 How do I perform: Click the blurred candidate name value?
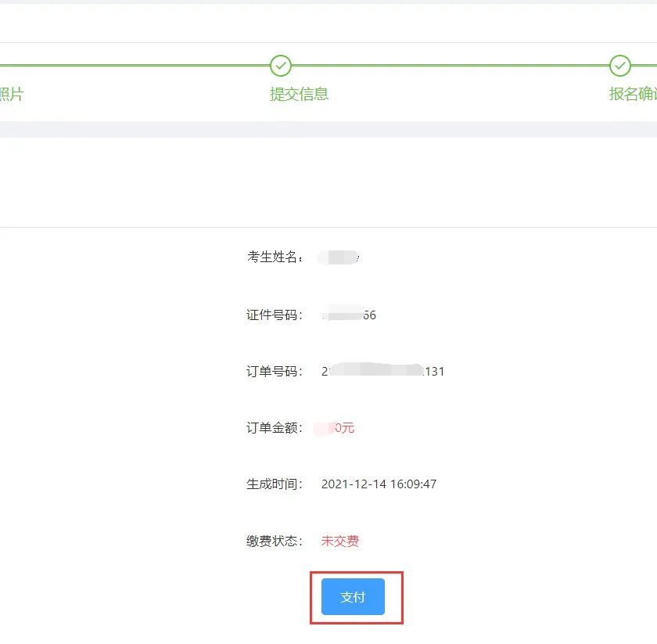pyautogui.click(x=339, y=257)
